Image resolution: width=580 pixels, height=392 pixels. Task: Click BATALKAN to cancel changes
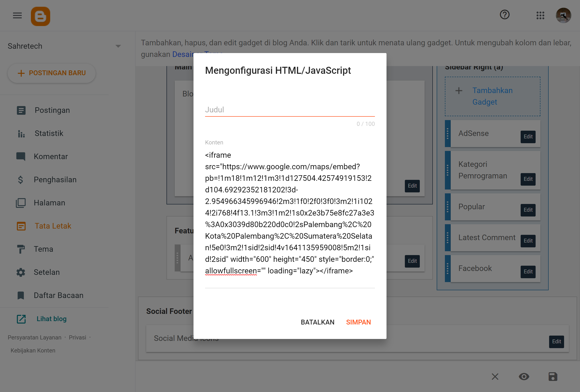(317, 322)
